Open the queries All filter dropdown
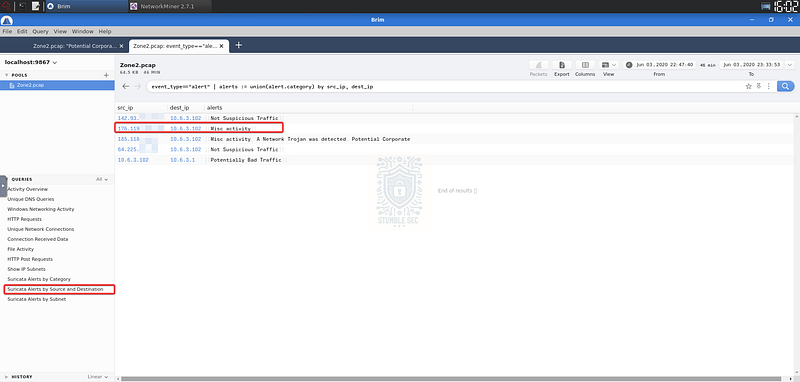The width and height of the screenshot is (800, 382). pos(102,180)
